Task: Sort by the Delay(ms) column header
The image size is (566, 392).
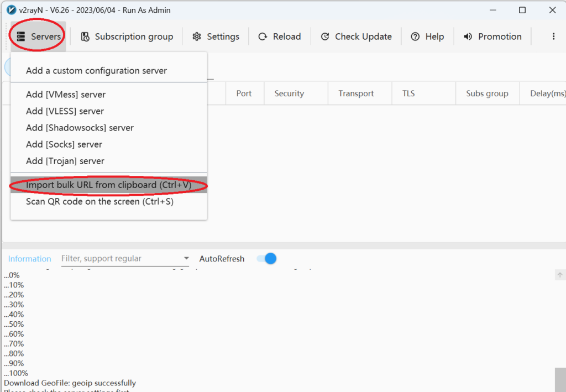Action: [x=547, y=93]
